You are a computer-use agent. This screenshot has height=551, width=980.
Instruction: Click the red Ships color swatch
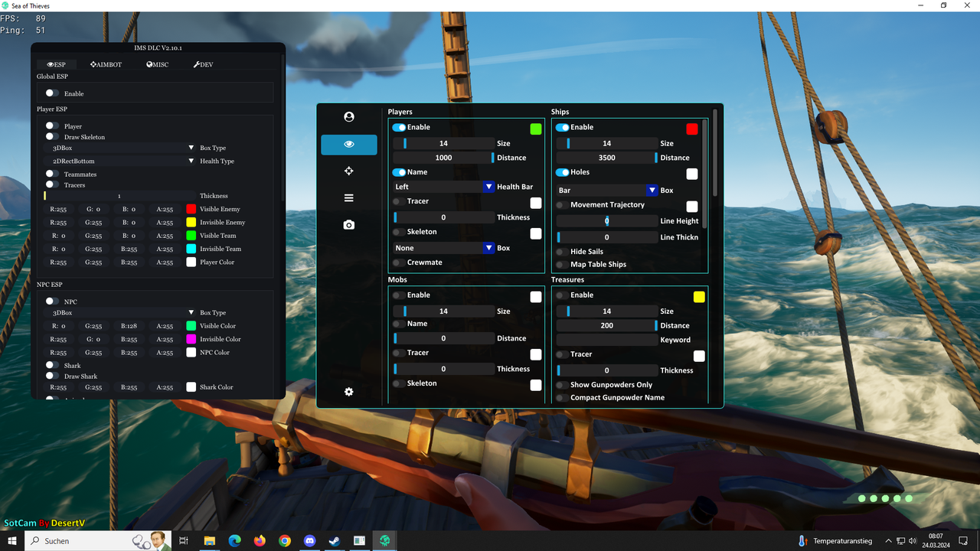point(692,129)
